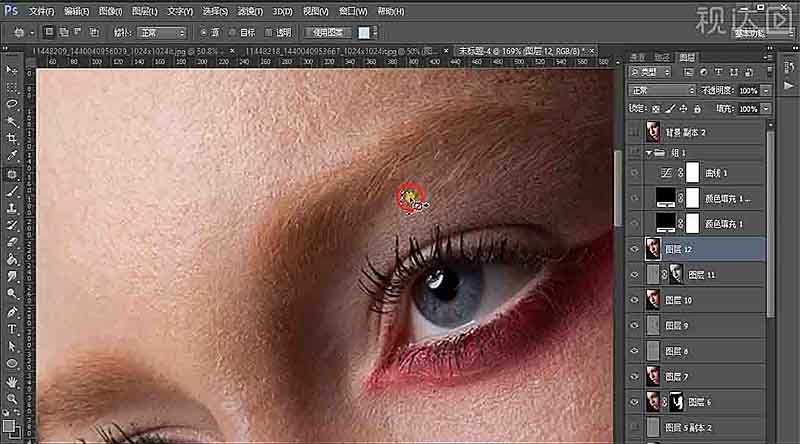Image resolution: width=800 pixels, height=444 pixels.
Task: Hide the 图层 11 layer
Action: point(634,275)
